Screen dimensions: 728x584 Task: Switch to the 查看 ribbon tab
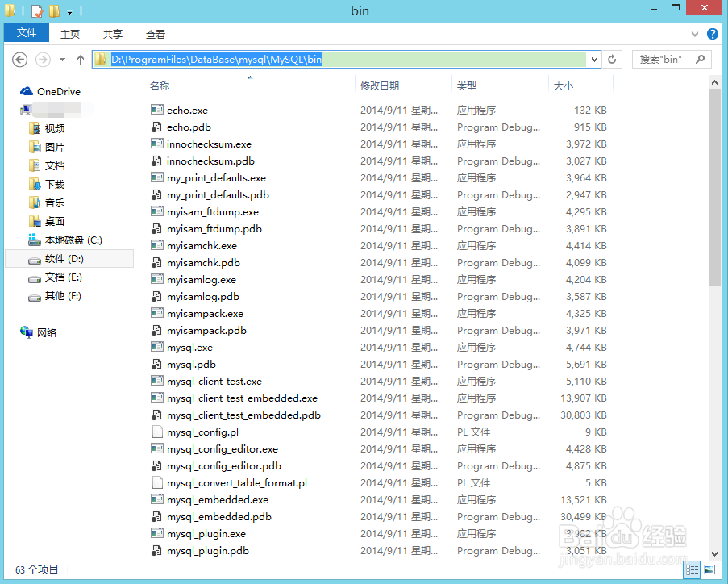click(x=156, y=34)
